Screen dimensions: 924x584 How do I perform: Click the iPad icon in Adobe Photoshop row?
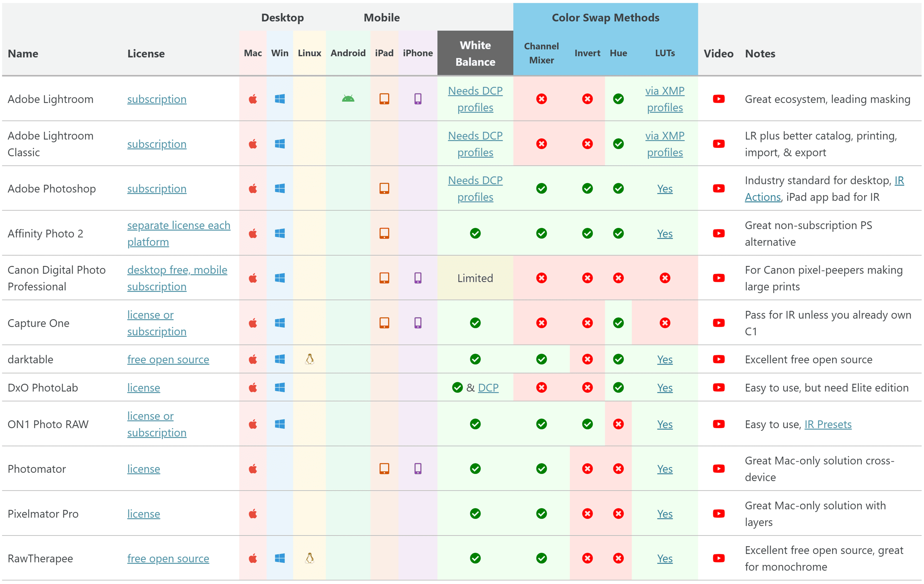(x=384, y=188)
